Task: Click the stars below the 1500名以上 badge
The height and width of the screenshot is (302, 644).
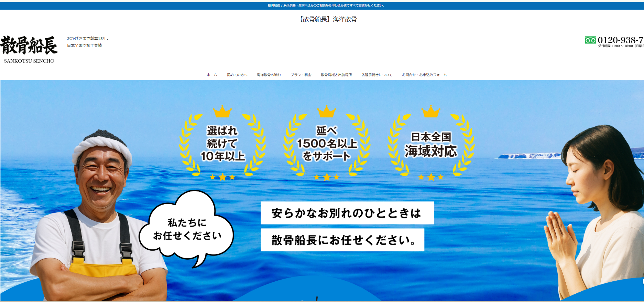Action: click(x=327, y=177)
